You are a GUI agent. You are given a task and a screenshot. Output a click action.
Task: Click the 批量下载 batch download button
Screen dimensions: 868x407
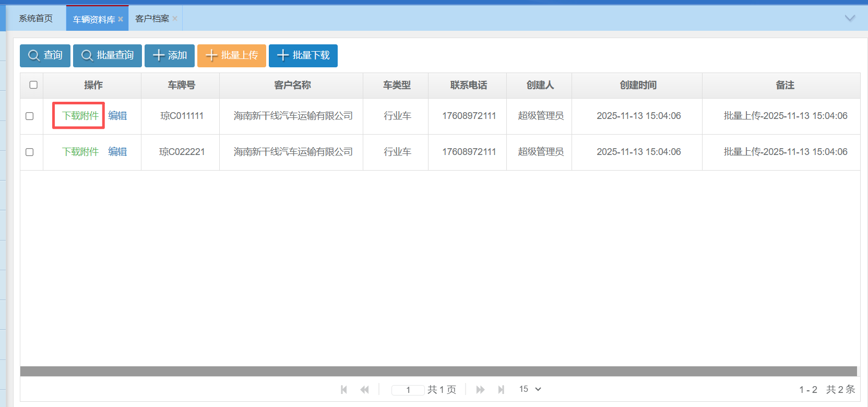(303, 55)
